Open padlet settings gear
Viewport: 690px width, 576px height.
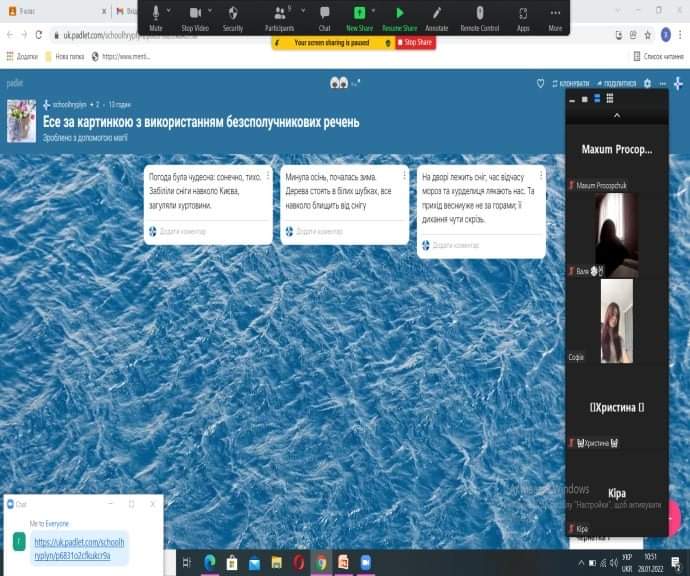click(647, 83)
